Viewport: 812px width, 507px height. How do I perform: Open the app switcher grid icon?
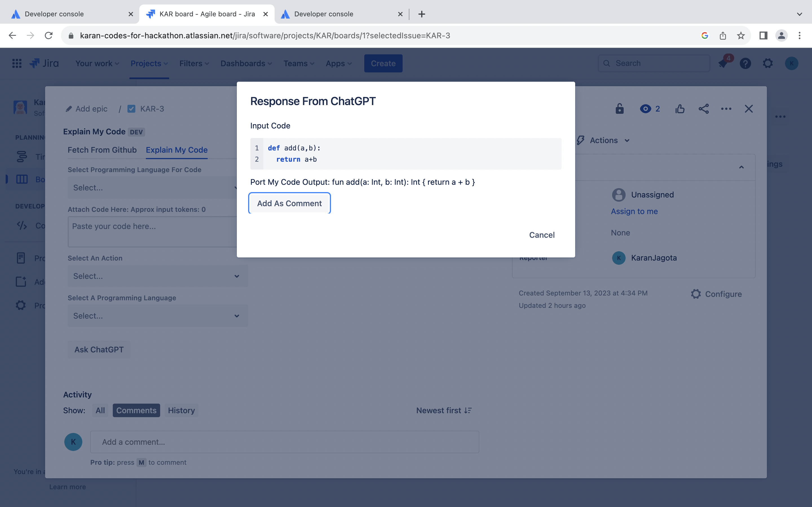[x=17, y=63]
